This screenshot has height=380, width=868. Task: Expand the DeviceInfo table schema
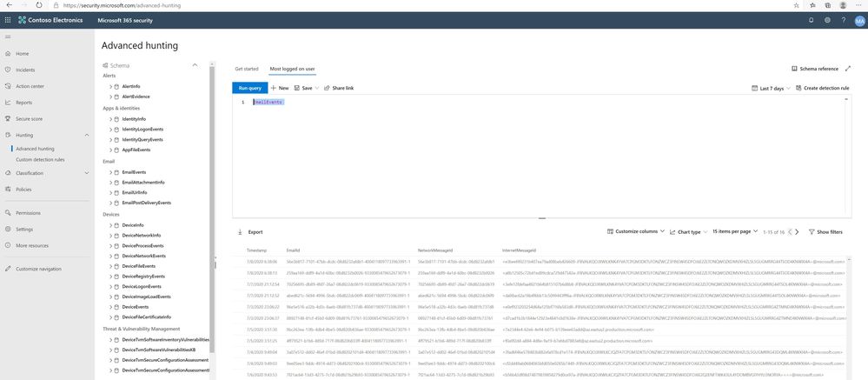click(110, 225)
